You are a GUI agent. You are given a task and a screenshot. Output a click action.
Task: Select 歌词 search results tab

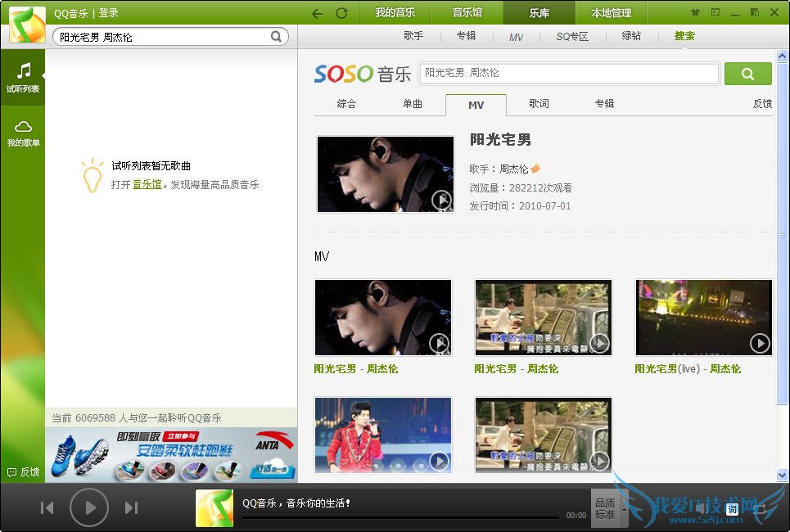click(539, 104)
